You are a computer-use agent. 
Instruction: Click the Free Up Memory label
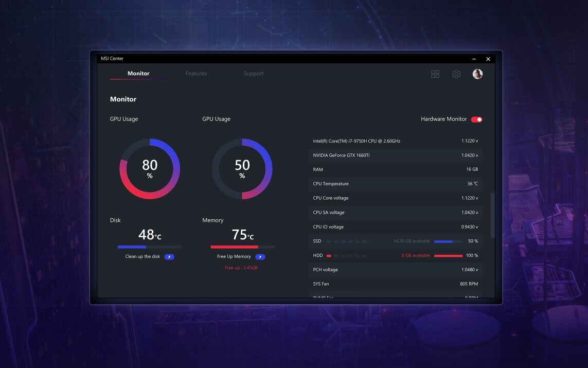point(234,257)
